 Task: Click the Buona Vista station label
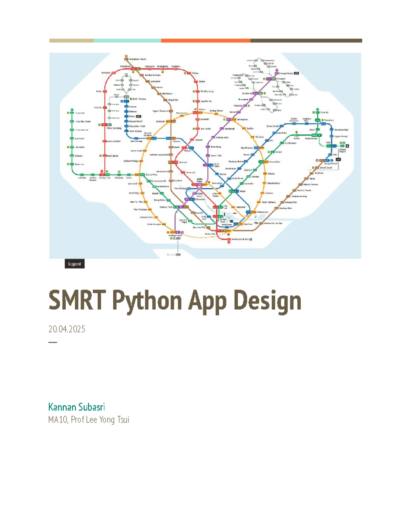coord(151,174)
